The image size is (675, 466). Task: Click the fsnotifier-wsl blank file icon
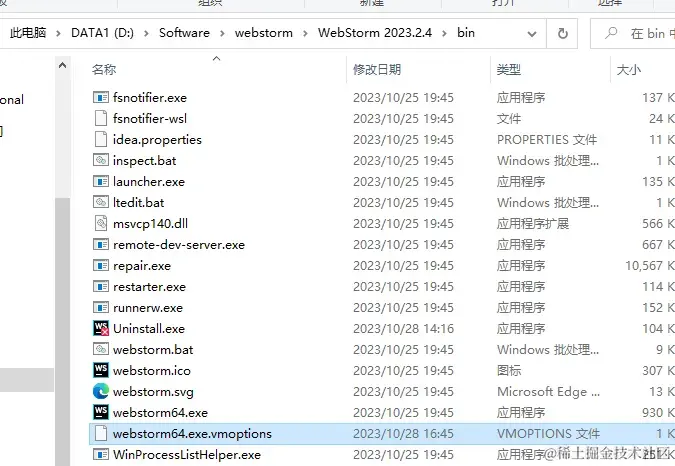(x=101, y=118)
